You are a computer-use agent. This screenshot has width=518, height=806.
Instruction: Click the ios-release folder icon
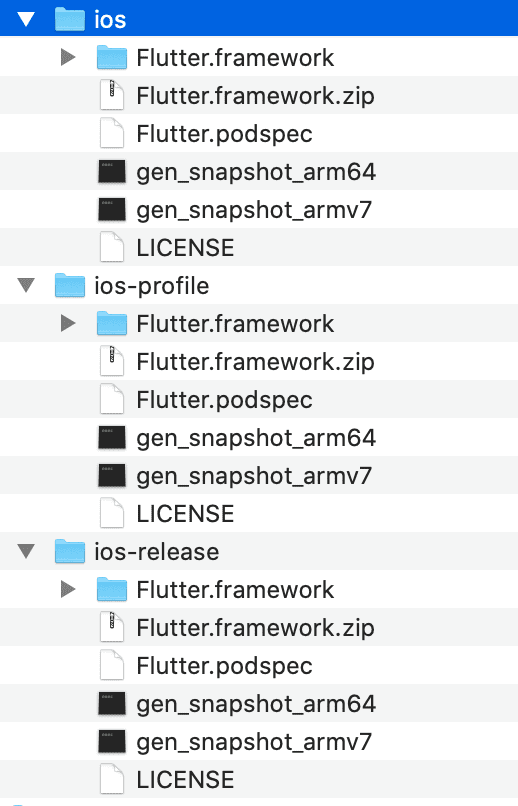(x=70, y=552)
